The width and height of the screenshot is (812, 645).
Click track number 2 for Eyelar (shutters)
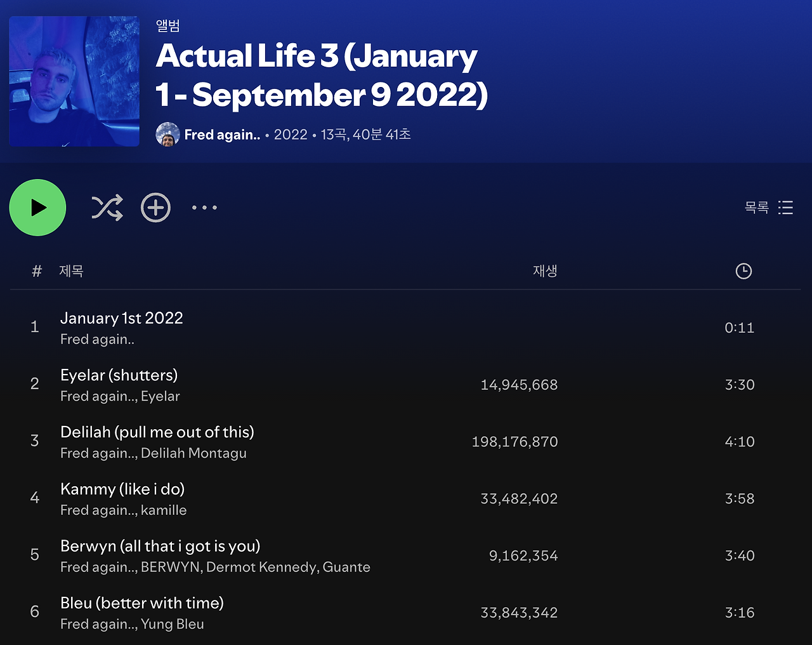point(35,384)
